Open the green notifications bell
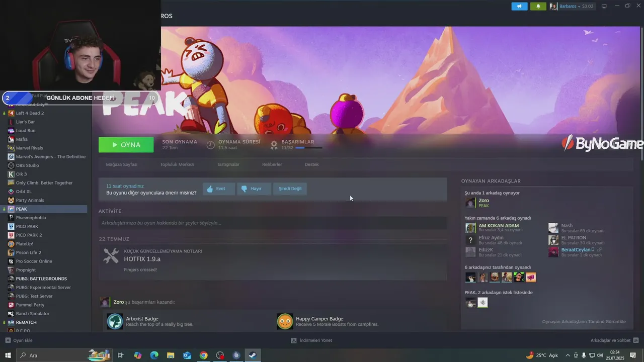Viewport: 644px width, 362px height. point(538,6)
